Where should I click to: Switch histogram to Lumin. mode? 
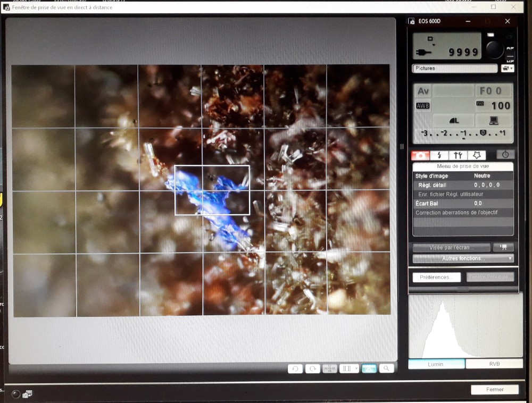coord(436,364)
